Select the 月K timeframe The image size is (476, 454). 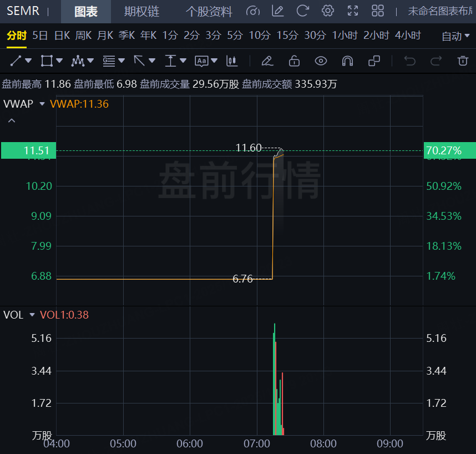click(x=105, y=36)
